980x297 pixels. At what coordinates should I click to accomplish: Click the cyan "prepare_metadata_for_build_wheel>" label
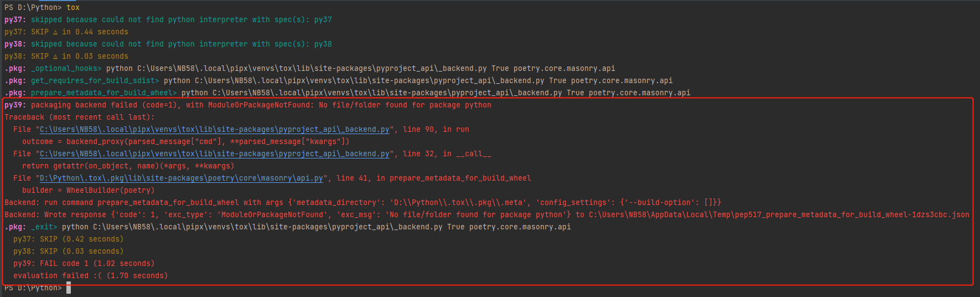point(103,93)
